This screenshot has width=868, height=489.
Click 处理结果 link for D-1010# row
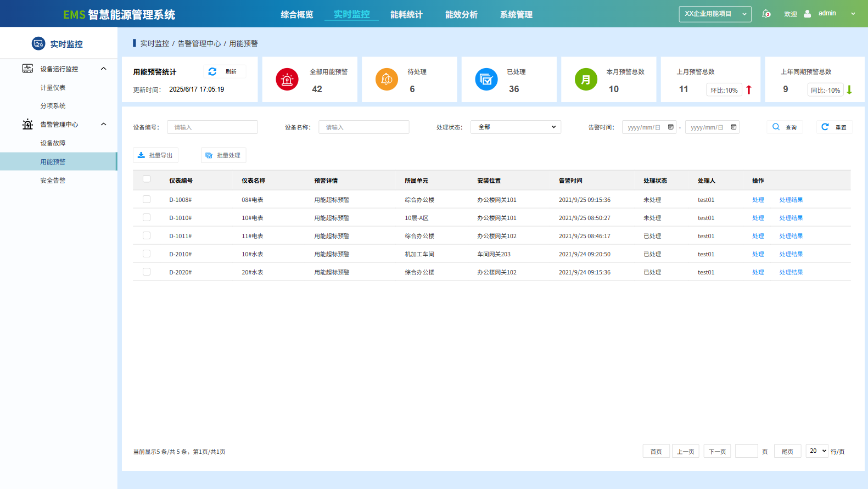(x=791, y=218)
